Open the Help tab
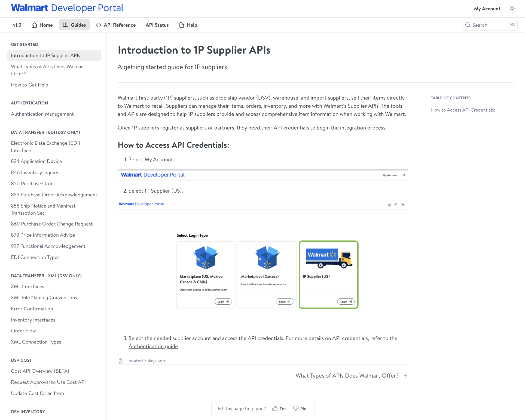525x420 pixels. [x=188, y=25]
